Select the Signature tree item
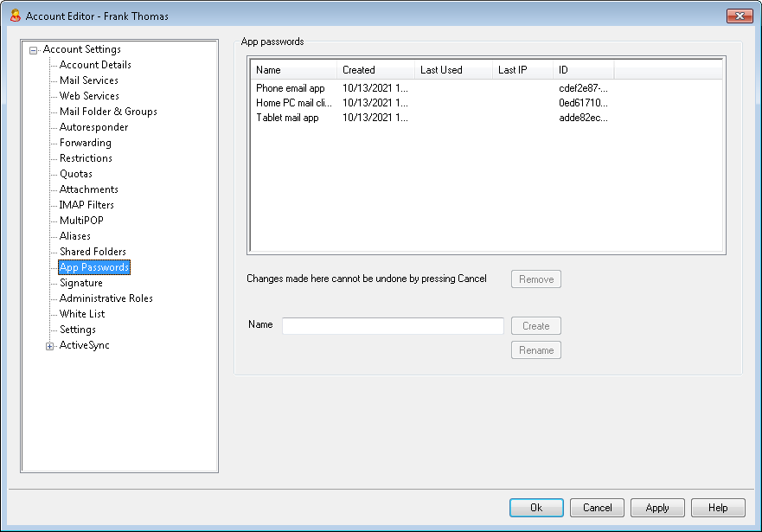Screen dimensions: 762x532 pyautogui.click(x=80, y=283)
